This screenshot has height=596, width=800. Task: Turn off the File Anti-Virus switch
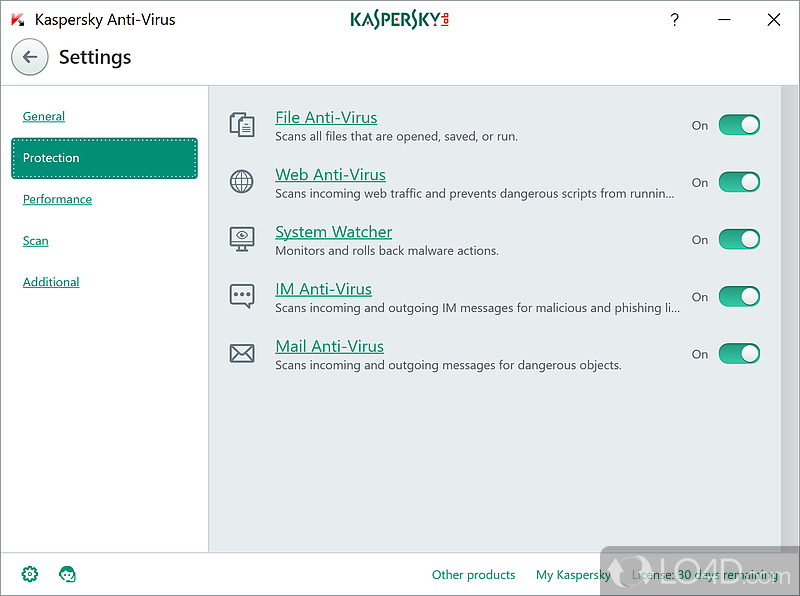pos(739,125)
